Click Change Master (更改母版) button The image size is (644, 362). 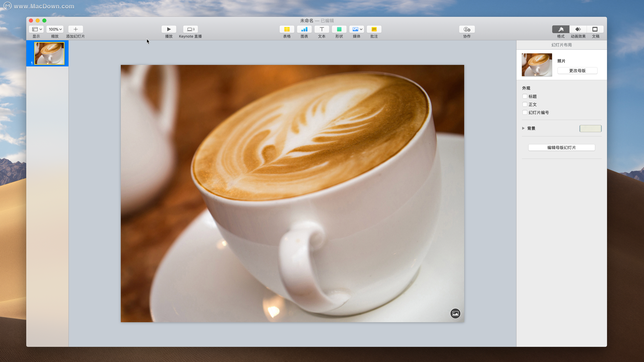(577, 71)
